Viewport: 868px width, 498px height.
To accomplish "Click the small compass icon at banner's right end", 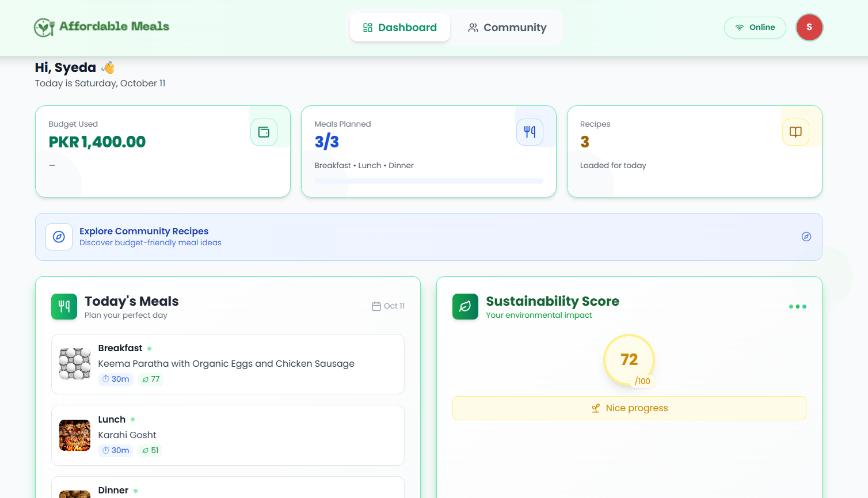I will point(806,237).
